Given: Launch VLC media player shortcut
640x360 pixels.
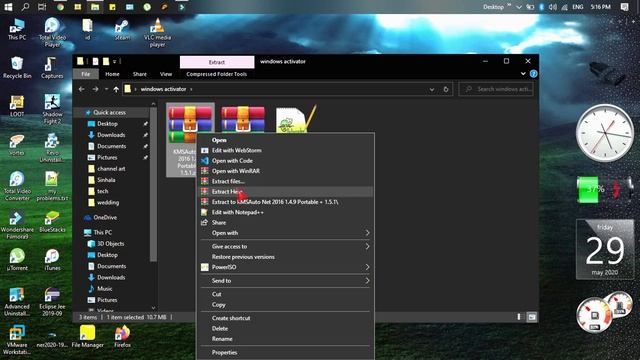Looking at the screenshot, I should click(x=157, y=32).
